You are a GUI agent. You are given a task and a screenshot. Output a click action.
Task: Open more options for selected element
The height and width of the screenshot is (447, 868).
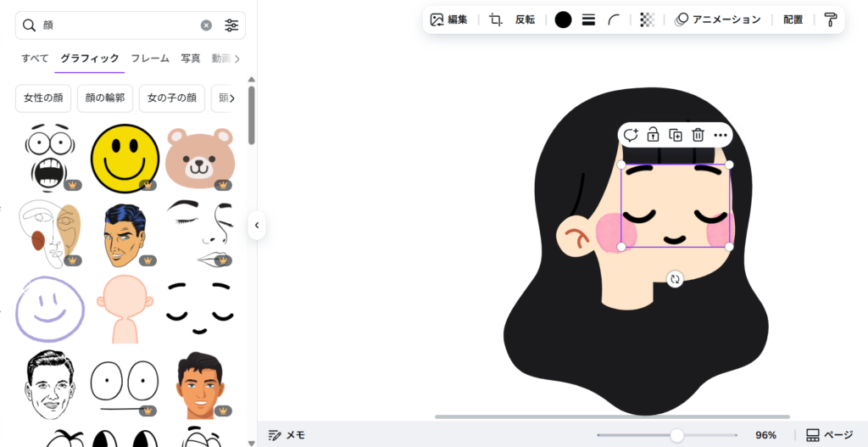coord(721,135)
